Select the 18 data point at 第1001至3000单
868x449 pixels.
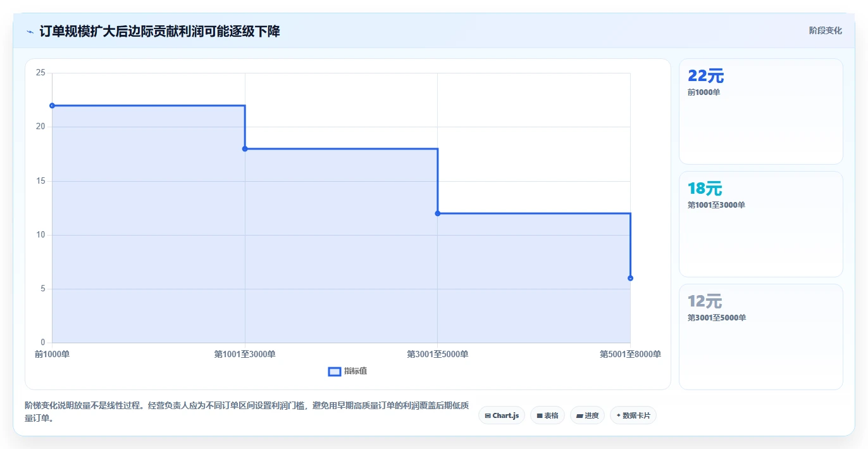[245, 149]
